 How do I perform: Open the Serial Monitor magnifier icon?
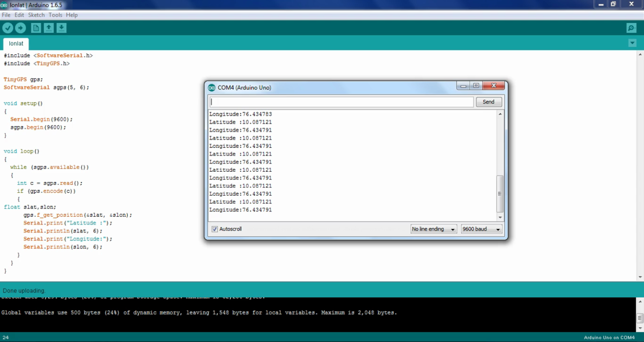[631, 28]
